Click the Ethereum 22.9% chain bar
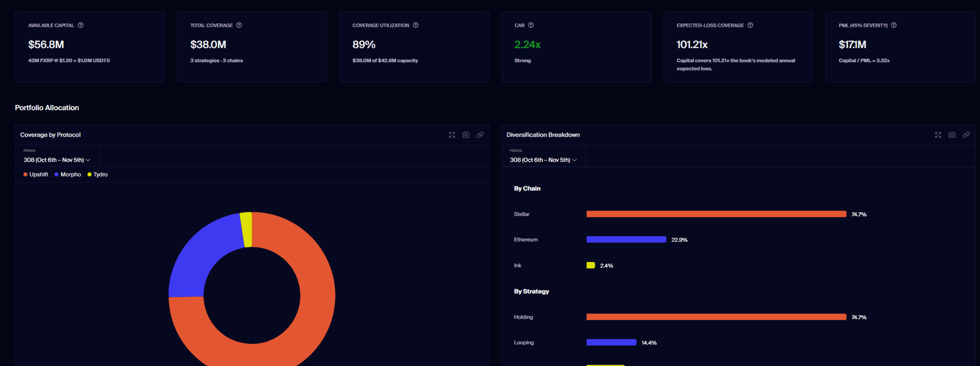 click(x=626, y=240)
